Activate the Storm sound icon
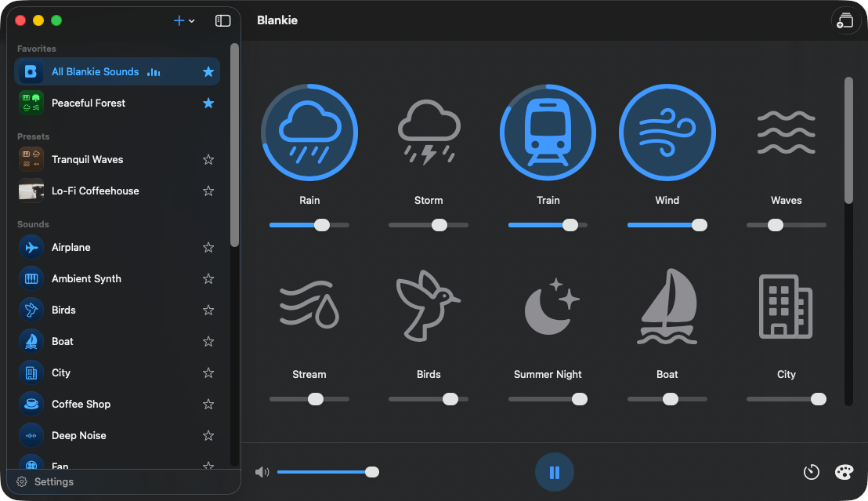Viewport: 868px width, 501px height. tap(429, 133)
